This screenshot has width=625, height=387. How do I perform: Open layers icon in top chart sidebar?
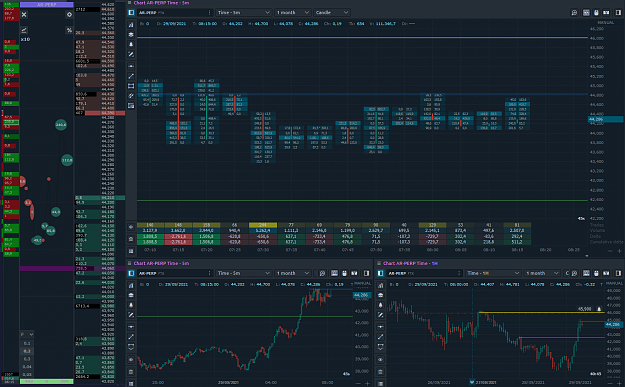[131, 35]
